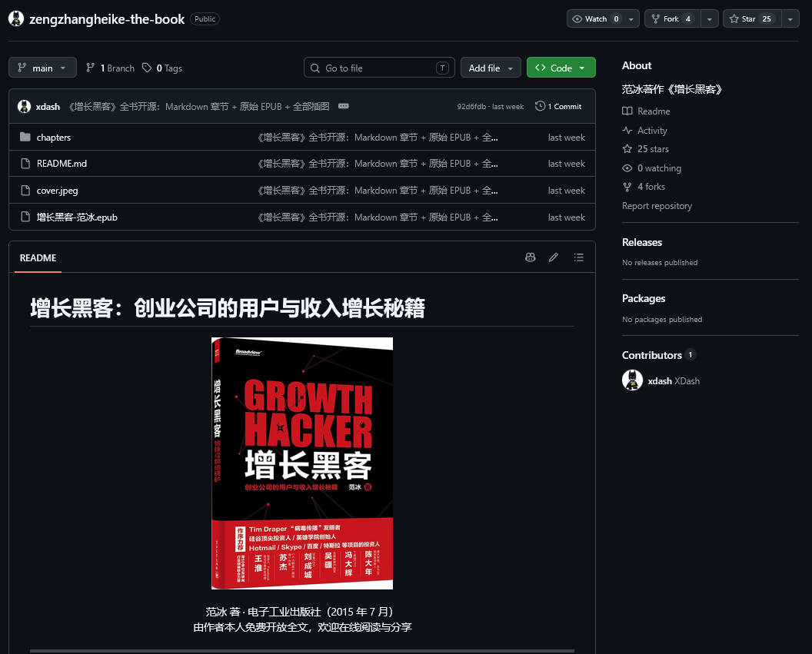This screenshot has height=654, width=812.
Task: Click the chapters folder icon
Action: (25, 137)
